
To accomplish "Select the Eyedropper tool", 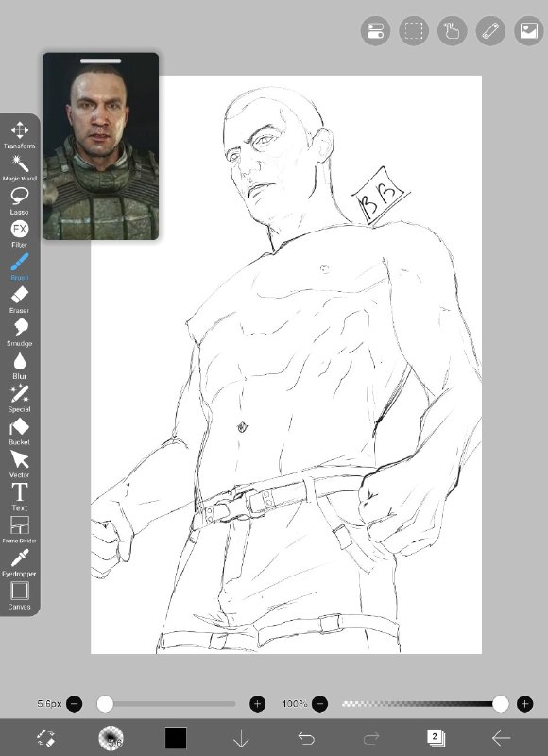I will click(x=19, y=562).
